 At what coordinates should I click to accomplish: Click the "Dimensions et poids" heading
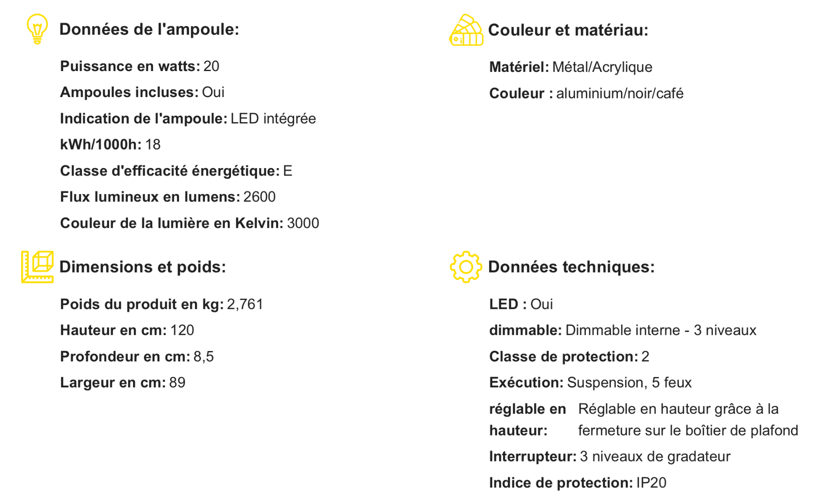click(143, 267)
